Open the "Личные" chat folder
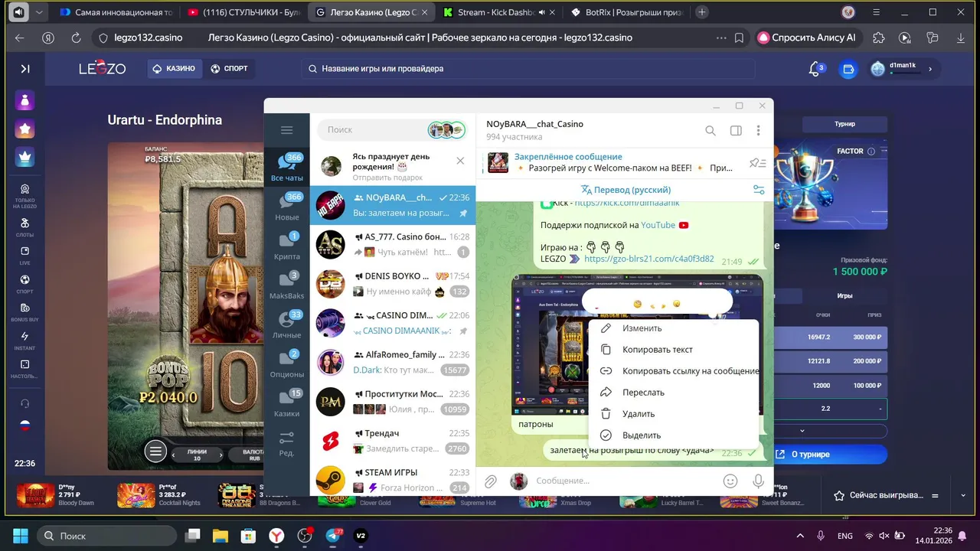The height and width of the screenshot is (551, 980). [286, 325]
